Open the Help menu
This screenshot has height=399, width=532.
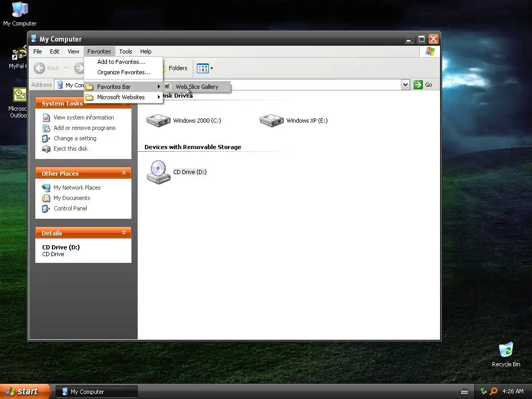146,51
